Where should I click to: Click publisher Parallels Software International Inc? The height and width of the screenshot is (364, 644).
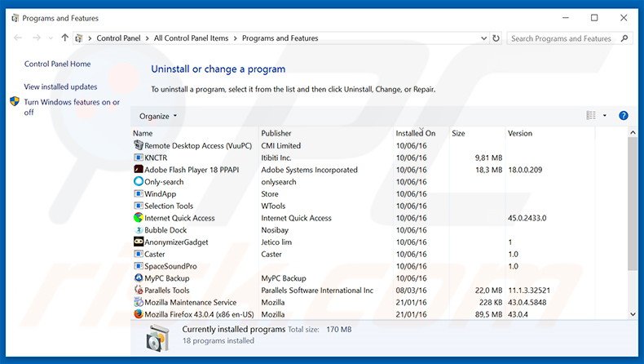coord(317,291)
